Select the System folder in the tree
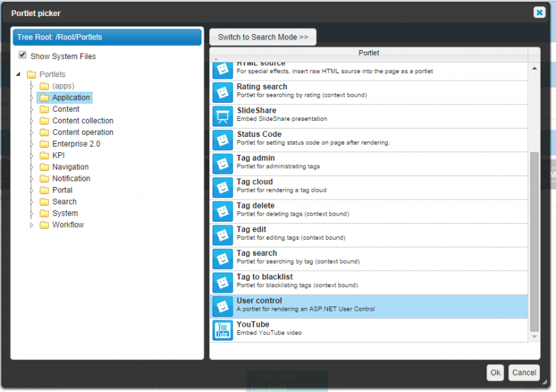556x392 pixels. (x=65, y=213)
